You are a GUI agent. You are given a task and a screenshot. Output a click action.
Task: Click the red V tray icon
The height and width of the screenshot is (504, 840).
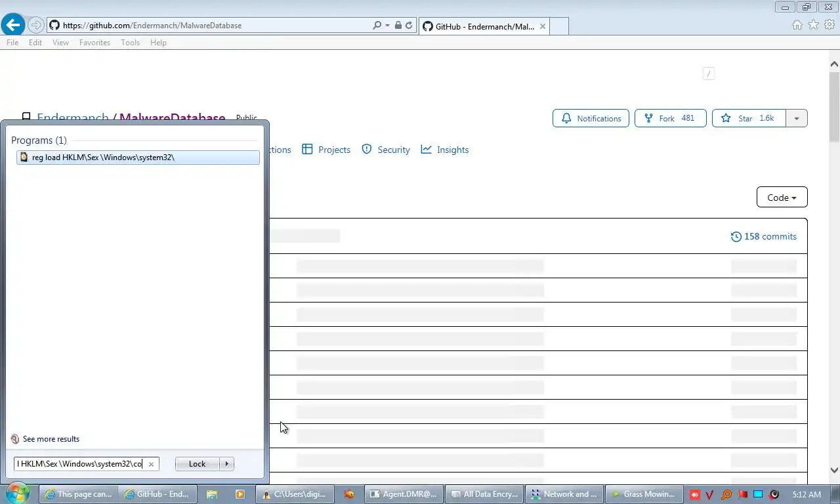point(710,494)
